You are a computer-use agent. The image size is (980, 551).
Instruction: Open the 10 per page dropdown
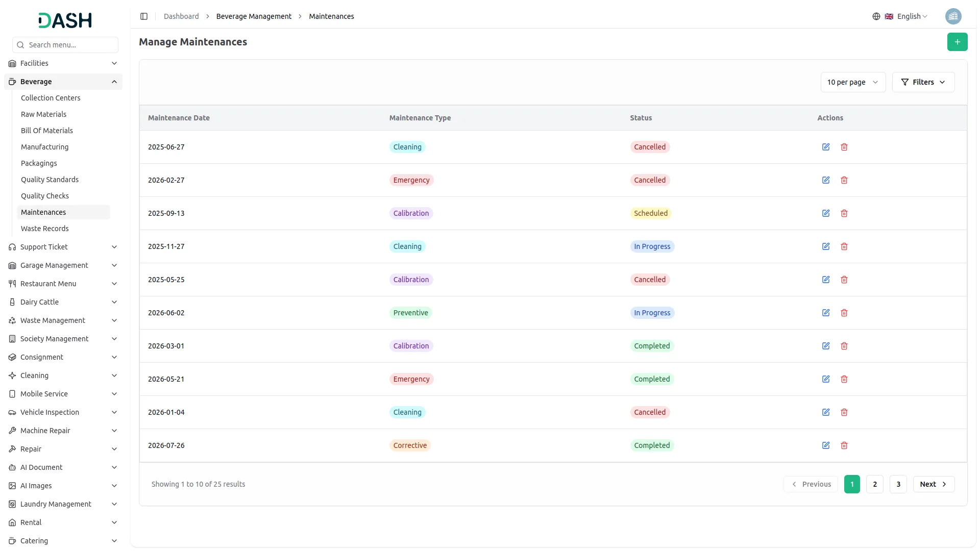click(x=852, y=82)
